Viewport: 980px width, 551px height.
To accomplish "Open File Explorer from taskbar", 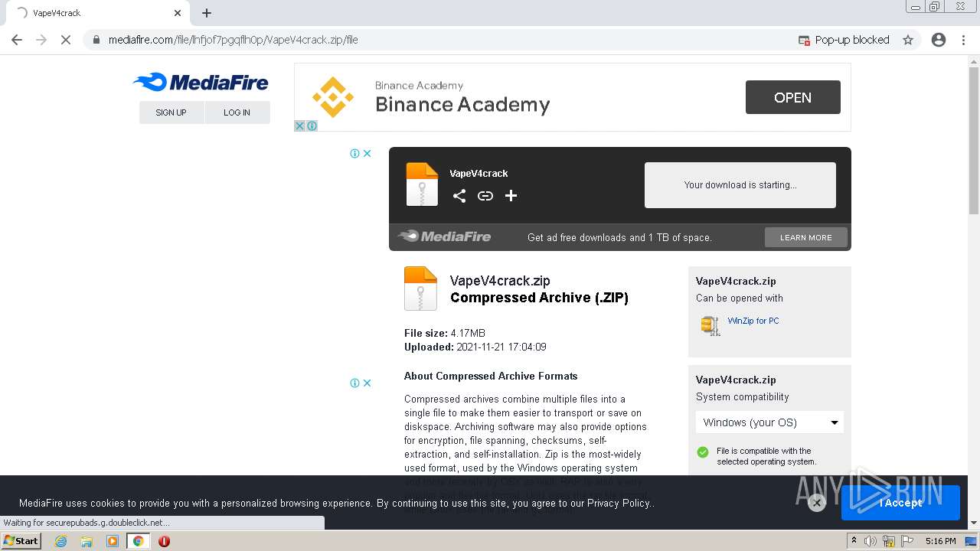I will [87, 541].
